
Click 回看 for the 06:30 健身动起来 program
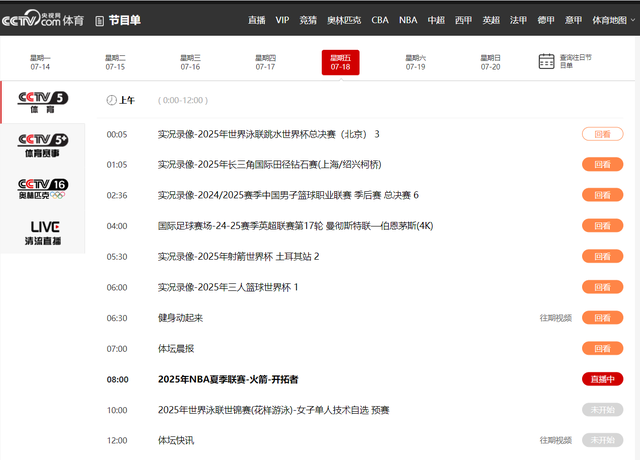[602, 318]
